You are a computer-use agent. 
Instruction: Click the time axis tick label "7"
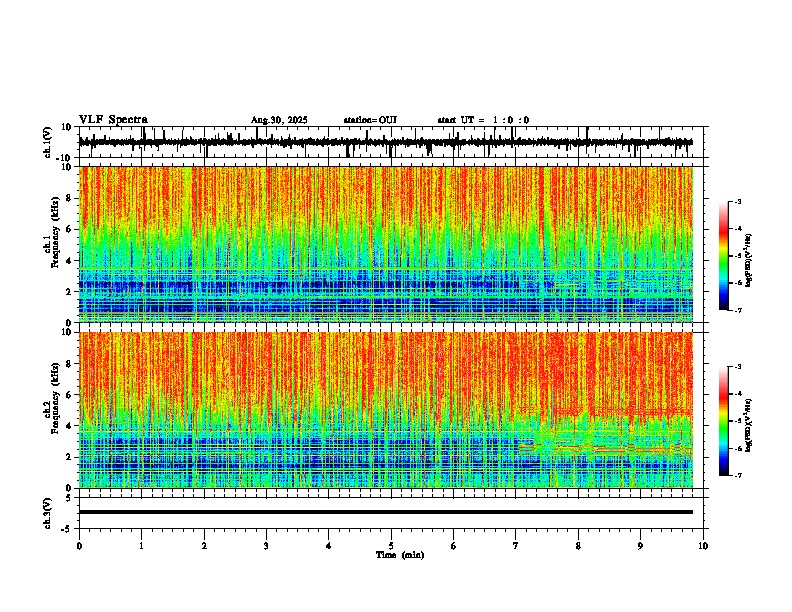pos(516,546)
